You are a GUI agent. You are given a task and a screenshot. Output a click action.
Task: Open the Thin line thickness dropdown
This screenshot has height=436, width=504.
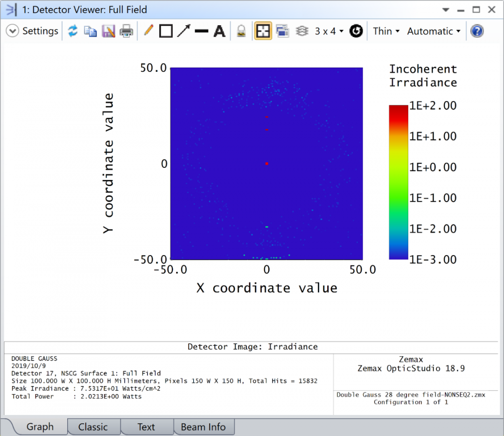(386, 31)
